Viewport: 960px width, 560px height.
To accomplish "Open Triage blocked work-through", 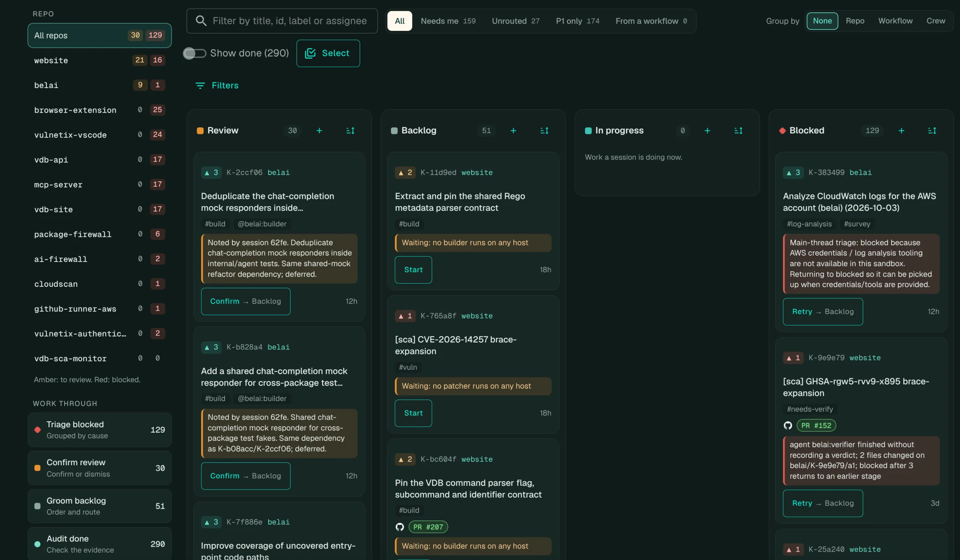I will pos(100,430).
